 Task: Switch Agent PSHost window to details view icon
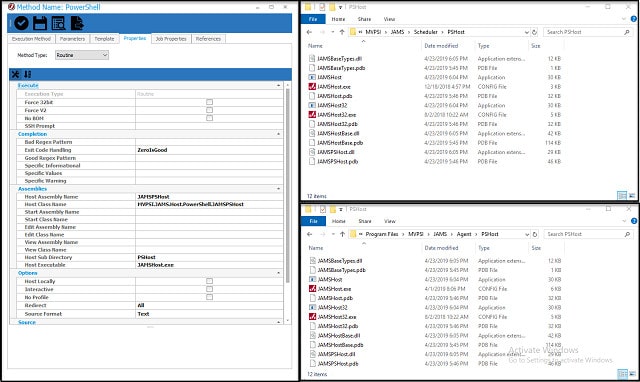622,373
